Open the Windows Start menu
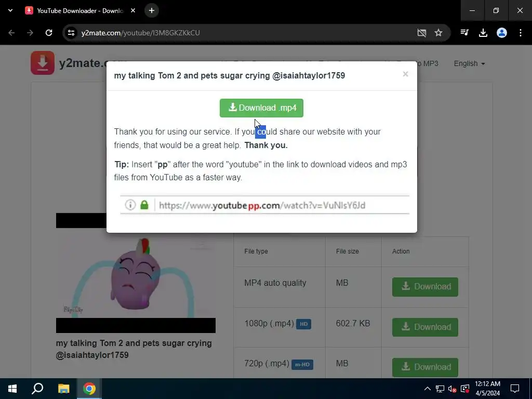 click(x=12, y=389)
